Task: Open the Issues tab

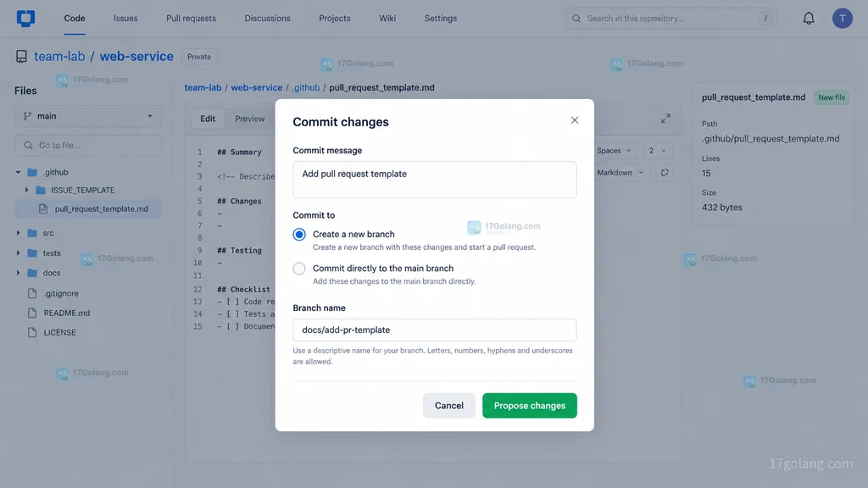Action: [x=125, y=19]
